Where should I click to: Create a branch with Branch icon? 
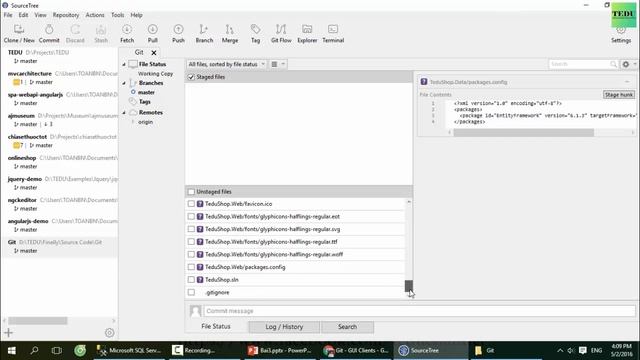[x=204, y=33]
